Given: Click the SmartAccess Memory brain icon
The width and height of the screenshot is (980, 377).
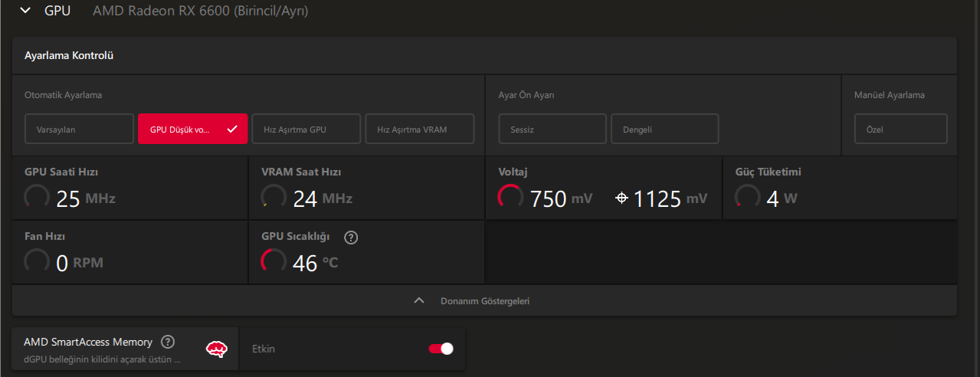Looking at the screenshot, I should pos(217,349).
